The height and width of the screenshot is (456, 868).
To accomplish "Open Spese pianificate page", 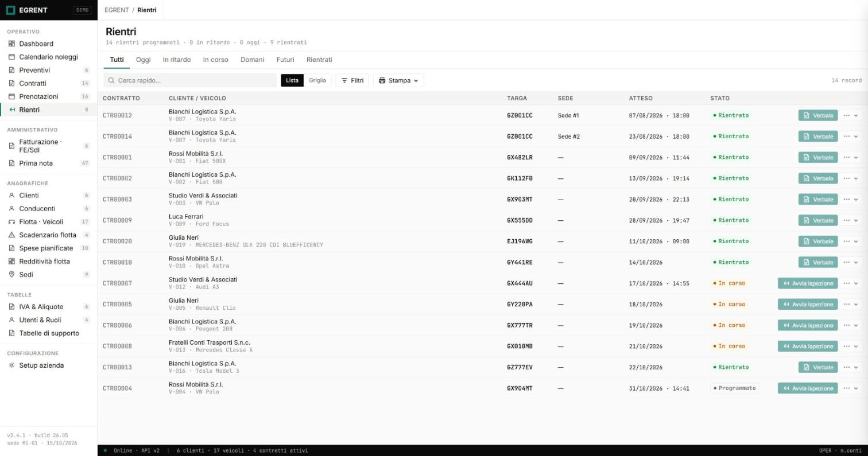I will [x=48, y=248].
